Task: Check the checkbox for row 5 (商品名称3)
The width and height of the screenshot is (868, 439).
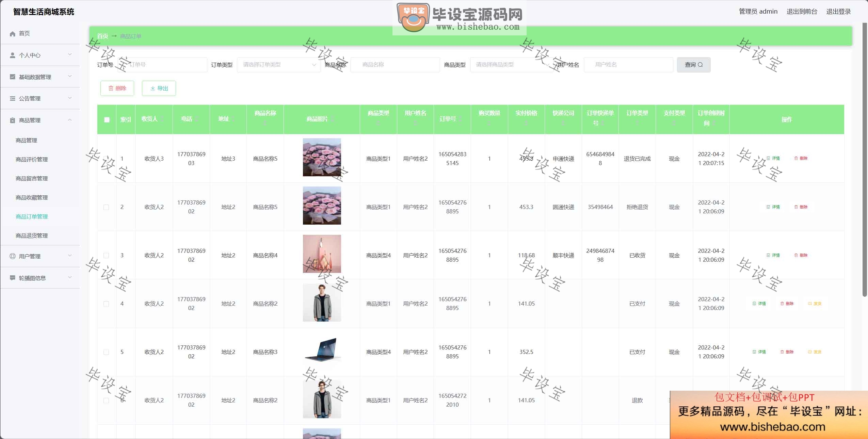Action: 106,352
